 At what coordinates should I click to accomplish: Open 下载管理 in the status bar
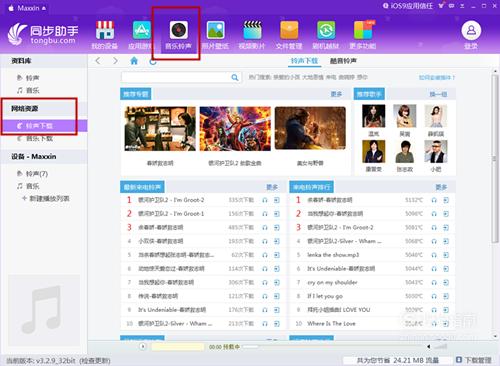(x=474, y=360)
